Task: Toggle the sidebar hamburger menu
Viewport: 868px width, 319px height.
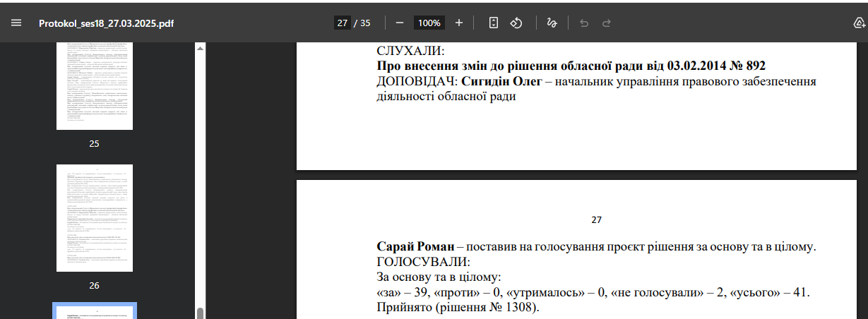Action: [x=16, y=23]
